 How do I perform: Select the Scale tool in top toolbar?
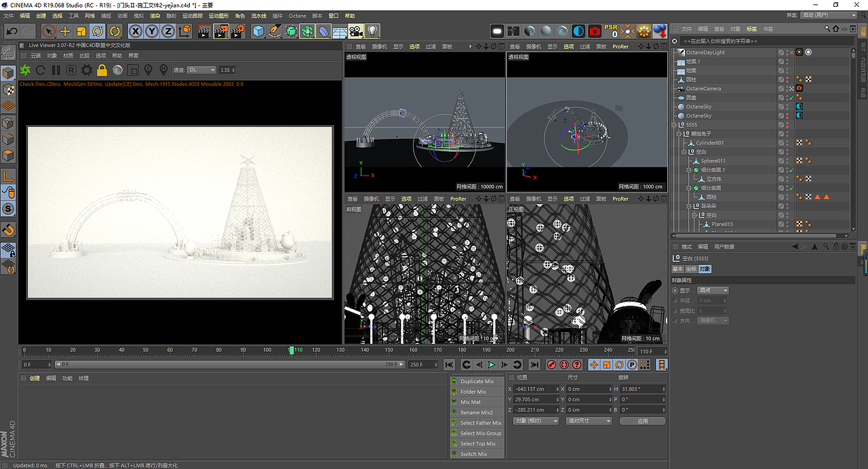pos(81,31)
